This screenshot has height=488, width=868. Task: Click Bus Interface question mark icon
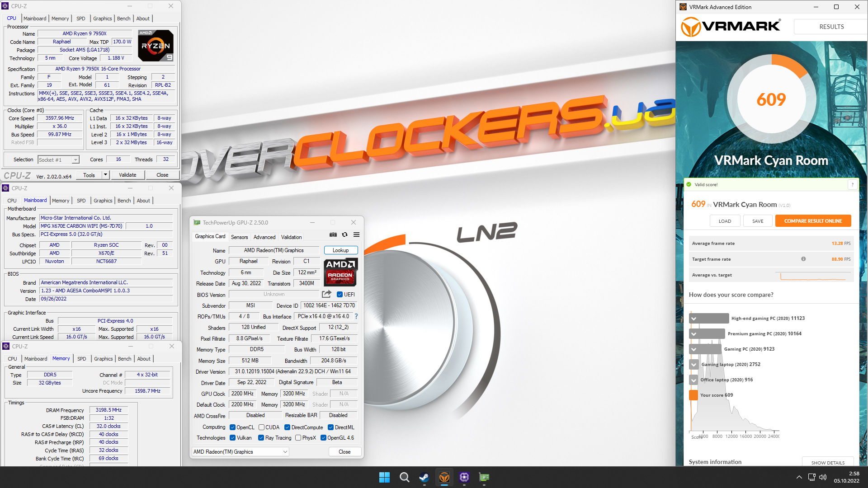[x=356, y=316]
